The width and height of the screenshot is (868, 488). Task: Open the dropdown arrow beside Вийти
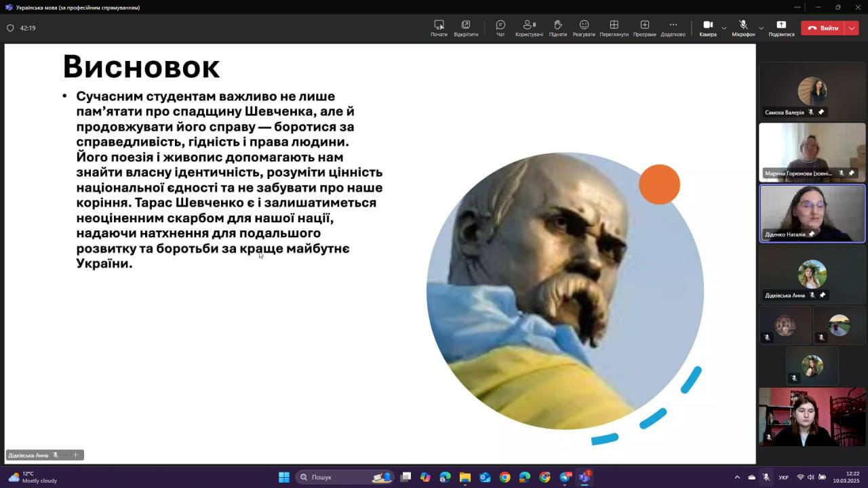(852, 28)
